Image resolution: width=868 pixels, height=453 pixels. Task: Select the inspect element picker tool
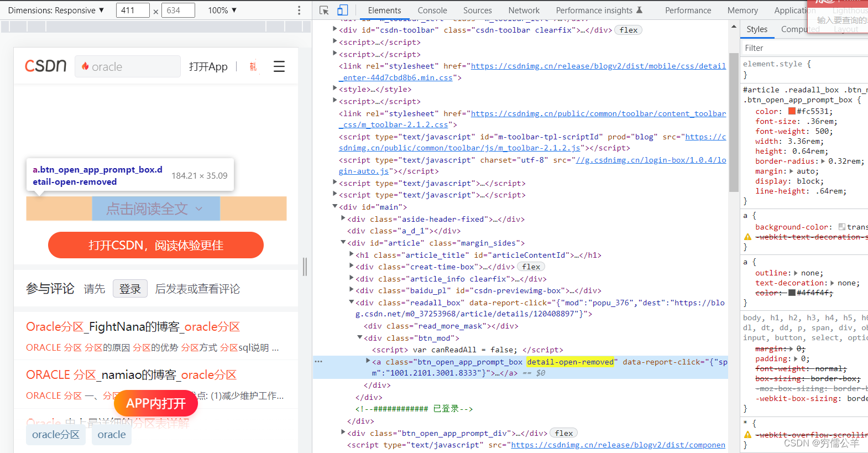pos(324,10)
